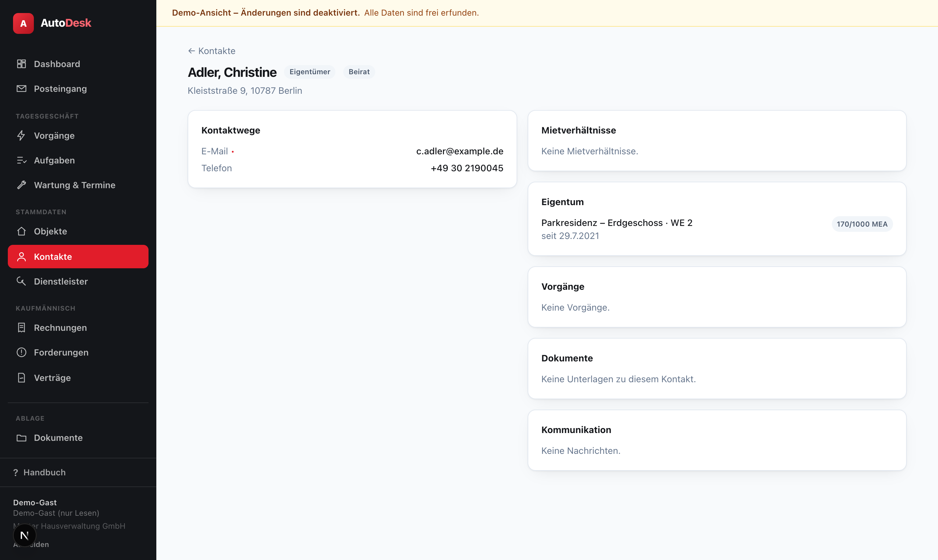The height and width of the screenshot is (560, 938).
Task: Click the Objekte house icon
Action: click(21, 231)
